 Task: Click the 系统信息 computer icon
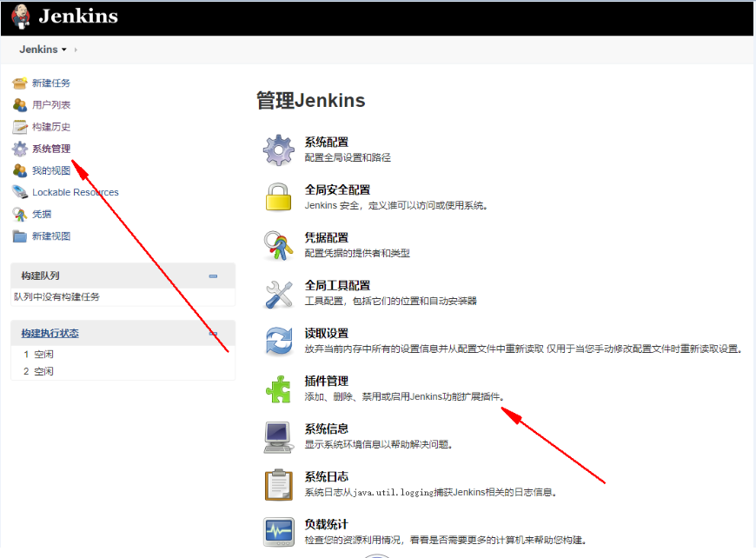[279, 437]
